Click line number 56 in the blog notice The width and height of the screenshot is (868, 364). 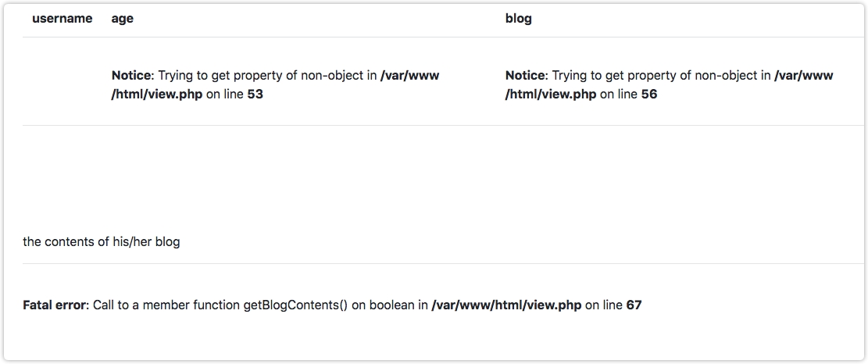[648, 95]
